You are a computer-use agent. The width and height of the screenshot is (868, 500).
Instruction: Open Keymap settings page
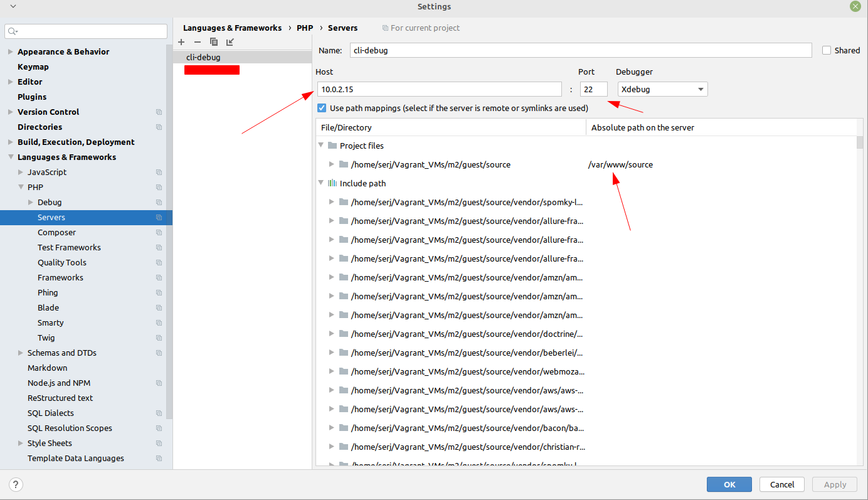(33, 67)
